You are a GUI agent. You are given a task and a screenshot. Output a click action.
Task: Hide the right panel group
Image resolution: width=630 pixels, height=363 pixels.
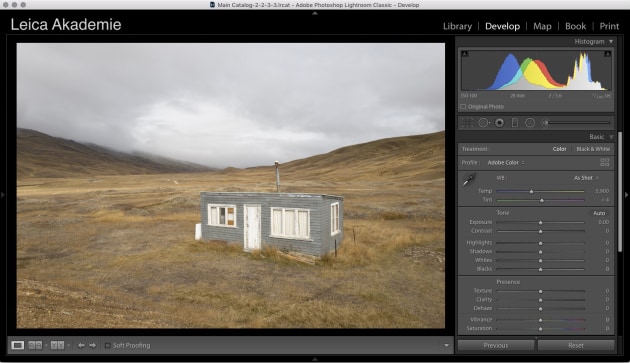click(626, 195)
